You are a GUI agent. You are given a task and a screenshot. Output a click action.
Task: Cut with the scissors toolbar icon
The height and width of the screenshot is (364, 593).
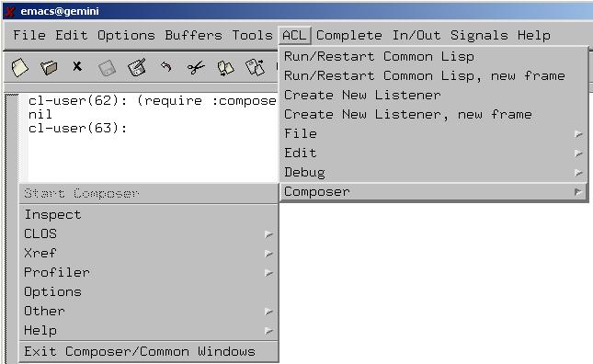(x=196, y=68)
